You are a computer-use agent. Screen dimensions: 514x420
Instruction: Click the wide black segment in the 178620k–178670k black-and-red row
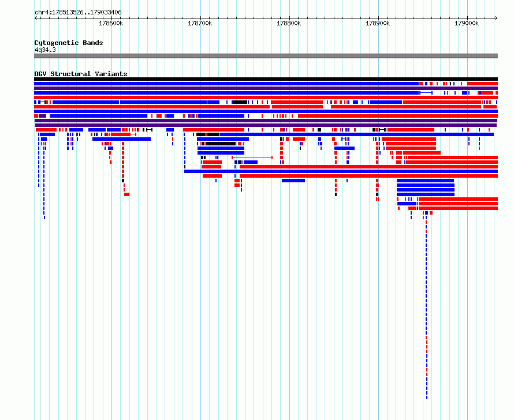pyautogui.click(x=221, y=144)
